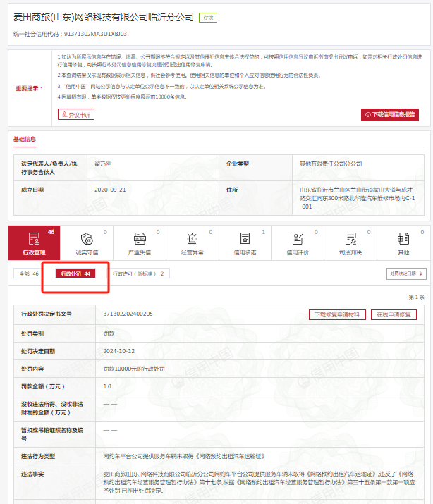
Task: Click the 成立日期 label
Action: click(32, 190)
